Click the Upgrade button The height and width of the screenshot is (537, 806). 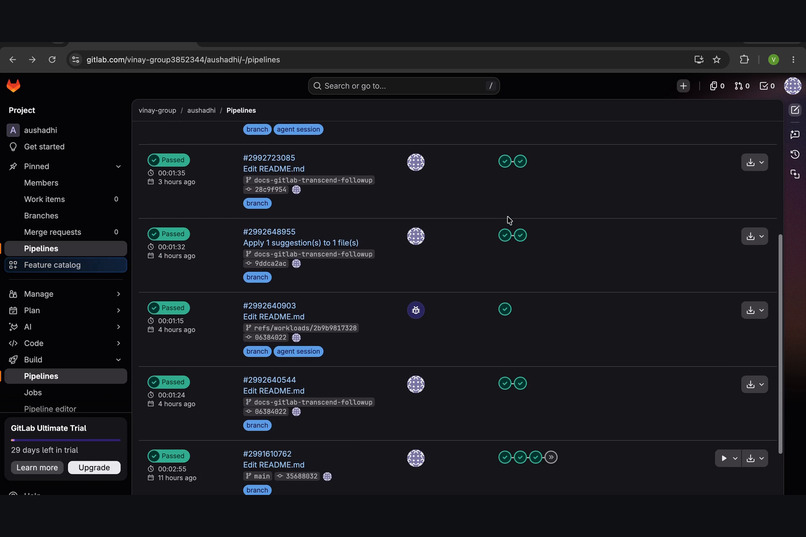coord(94,468)
